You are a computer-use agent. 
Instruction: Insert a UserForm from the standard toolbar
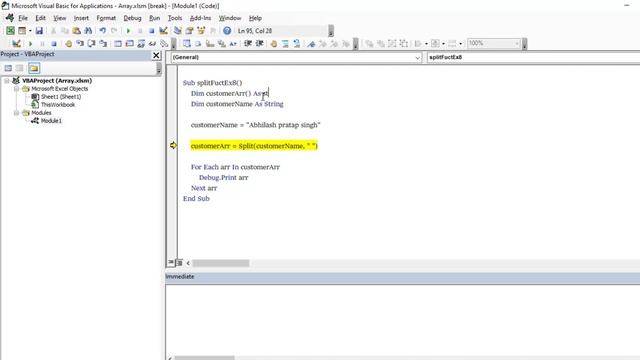click(22, 31)
